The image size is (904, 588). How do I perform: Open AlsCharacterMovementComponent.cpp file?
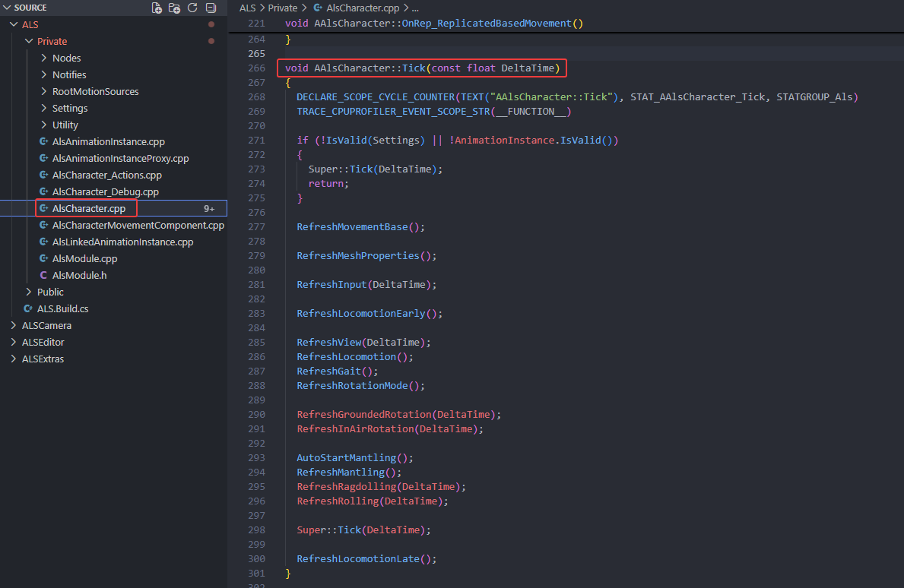(138, 225)
